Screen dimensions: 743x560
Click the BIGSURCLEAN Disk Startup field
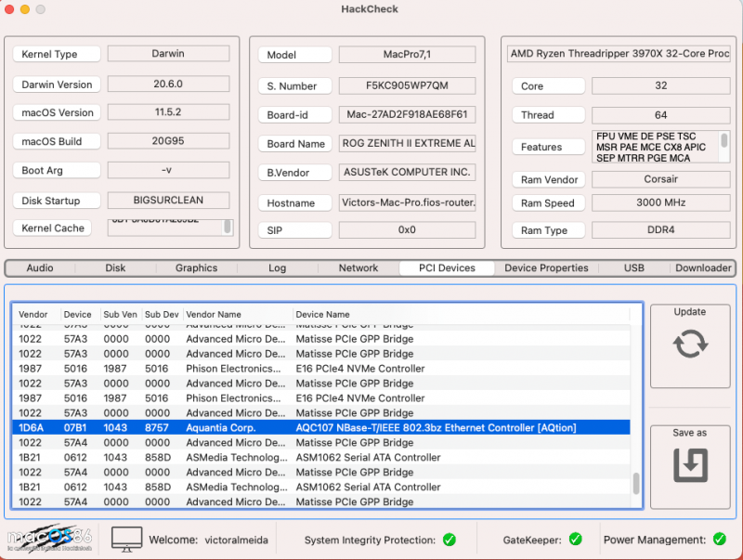169,201
